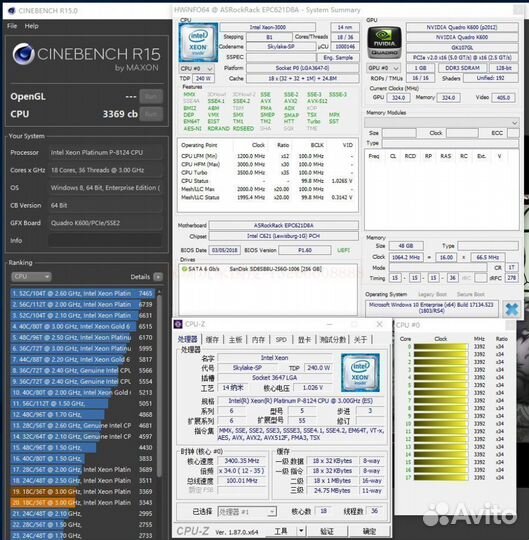This screenshot has width=529, height=540.
Task: Click the Intel Xeon logo in CPU-Z
Action: coord(360,373)
